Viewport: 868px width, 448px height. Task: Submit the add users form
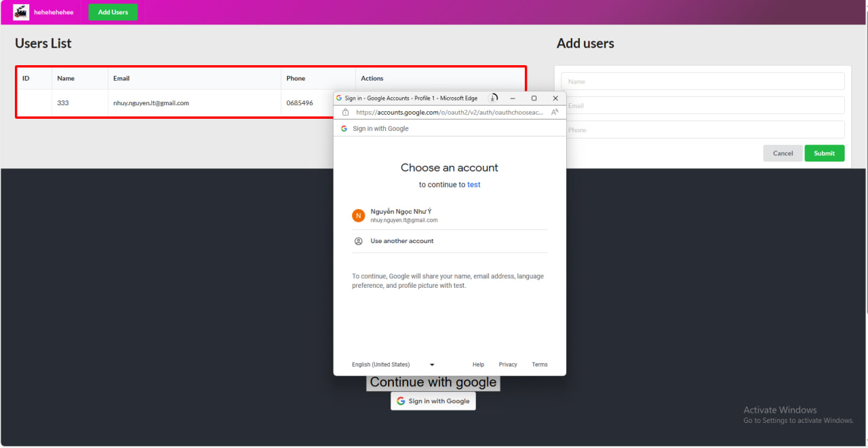tap(824, 153)
